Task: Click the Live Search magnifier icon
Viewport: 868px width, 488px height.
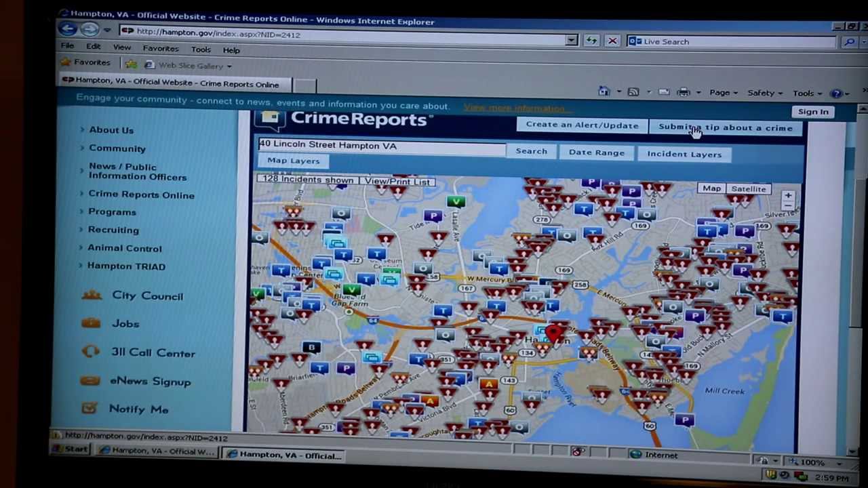Action: click(x=849, y=43)
